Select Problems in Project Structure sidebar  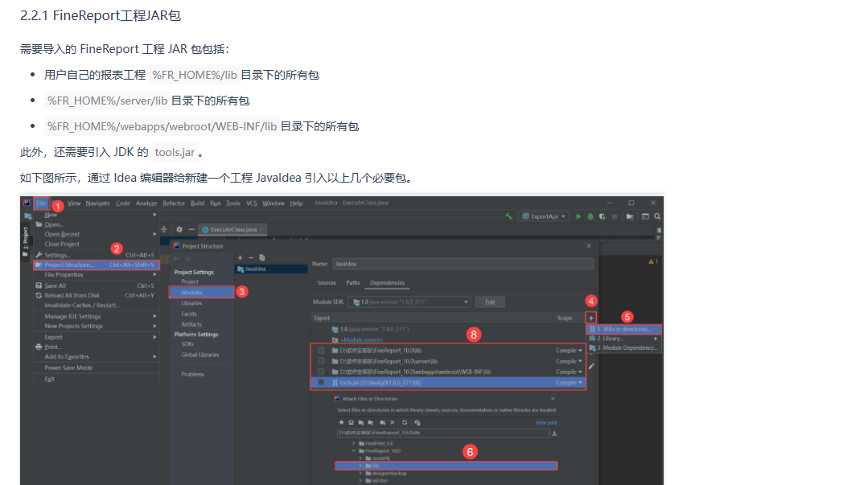(192, 374)
